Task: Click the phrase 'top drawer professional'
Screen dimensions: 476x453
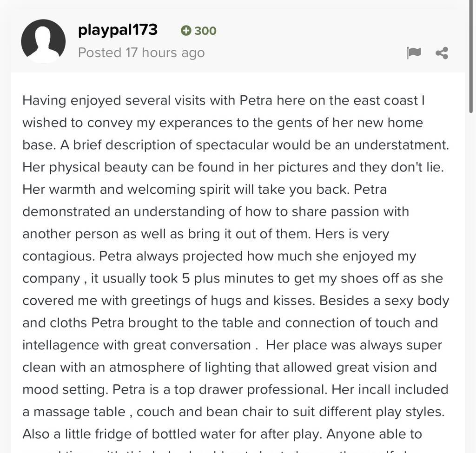Action: (x=250, y=390)
